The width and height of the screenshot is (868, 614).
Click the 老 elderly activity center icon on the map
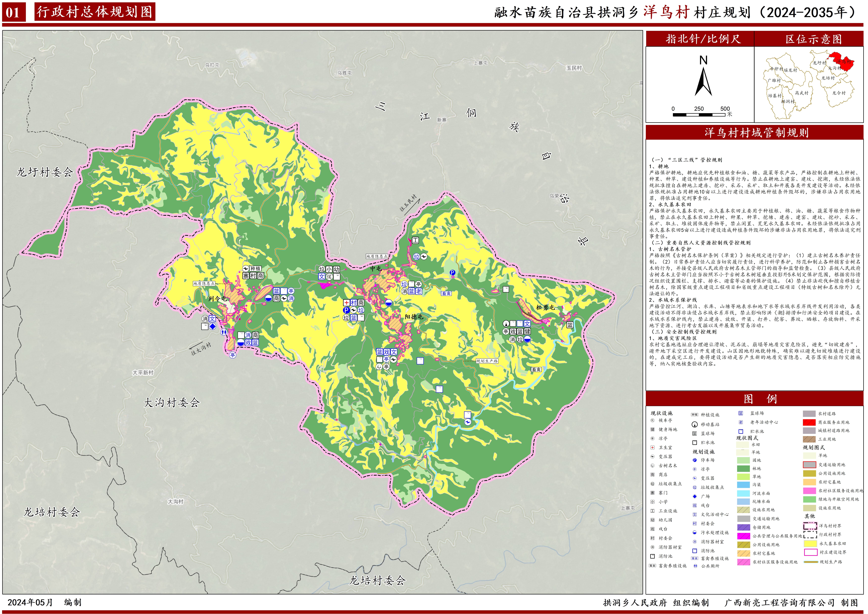[419, 291]
